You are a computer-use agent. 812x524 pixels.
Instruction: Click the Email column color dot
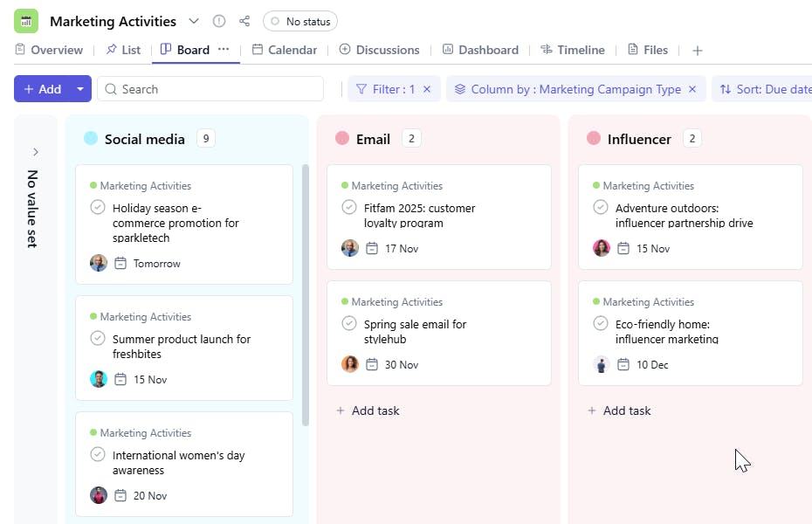(x=342, y=138)
